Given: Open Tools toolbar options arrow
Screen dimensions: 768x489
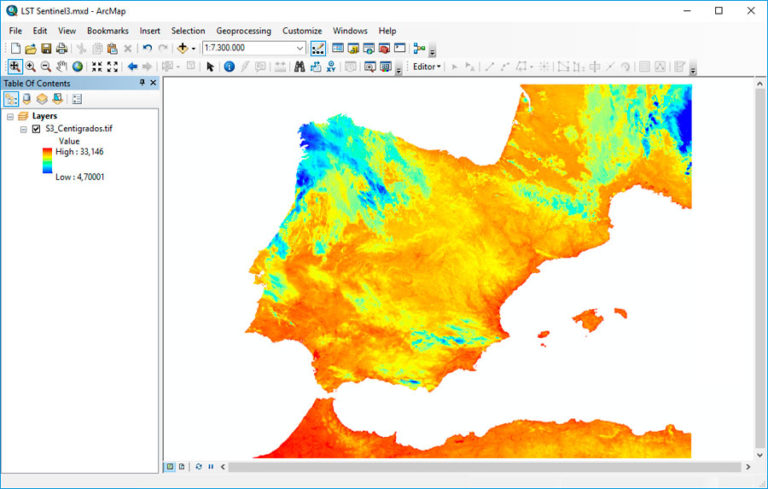Looking at the screenshot, I should click(398, 70).
